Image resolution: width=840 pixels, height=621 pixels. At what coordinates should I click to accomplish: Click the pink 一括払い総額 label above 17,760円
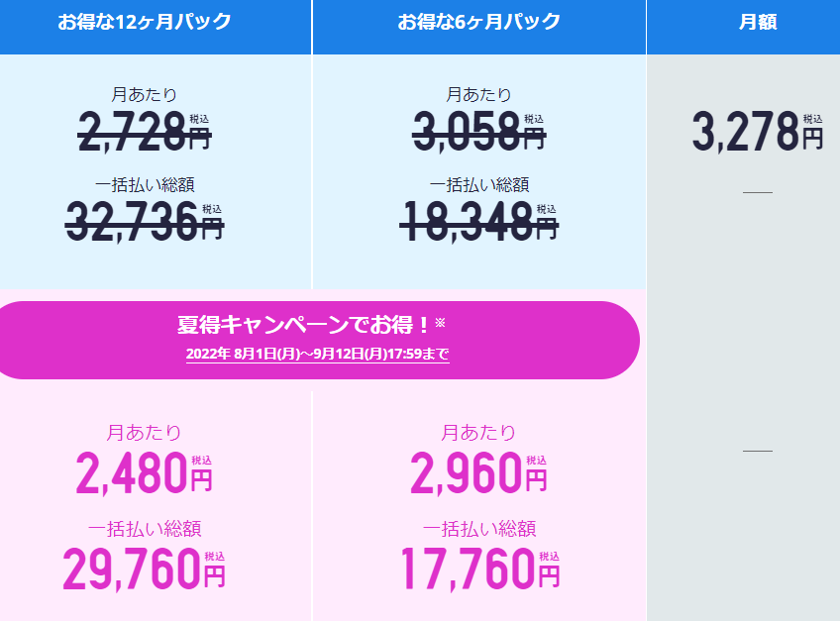click(x=479, y=529)
